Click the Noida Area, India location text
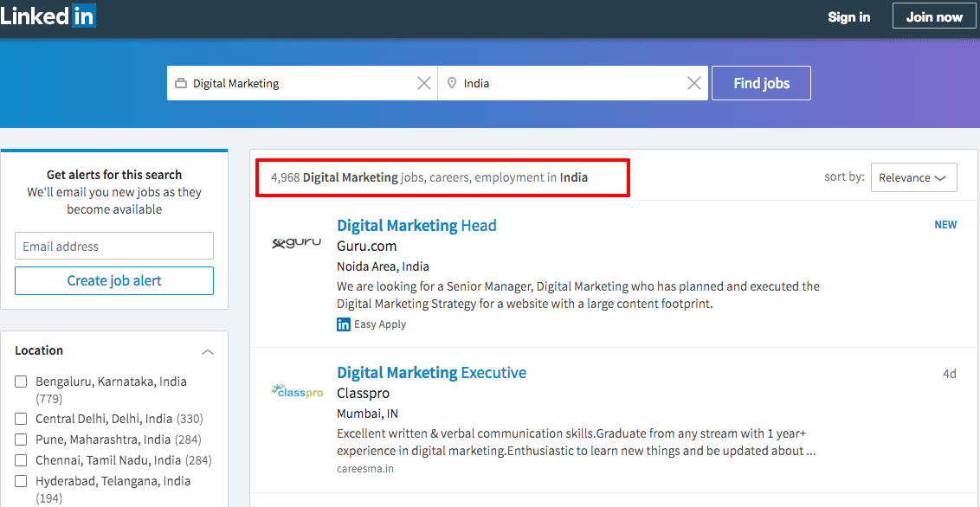 pos(384,266)
